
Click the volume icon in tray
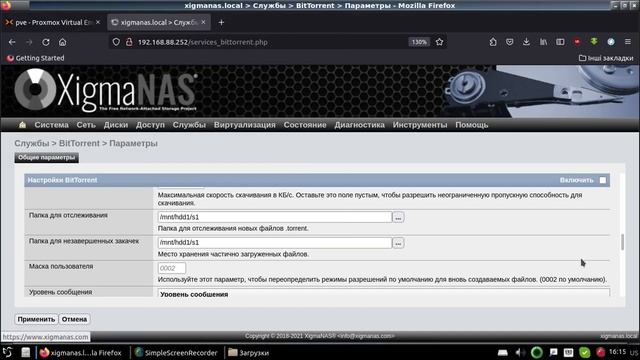519,352
